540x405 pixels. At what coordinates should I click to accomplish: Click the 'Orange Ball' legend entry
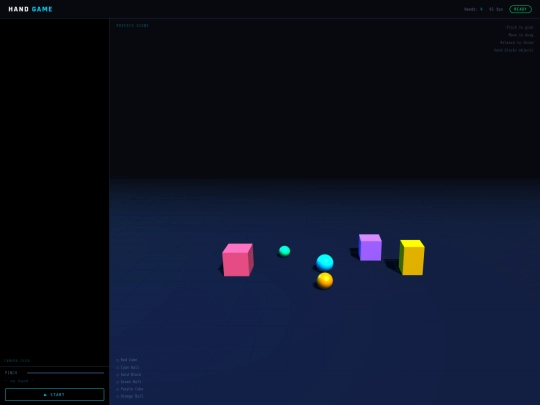pos(129,396)
